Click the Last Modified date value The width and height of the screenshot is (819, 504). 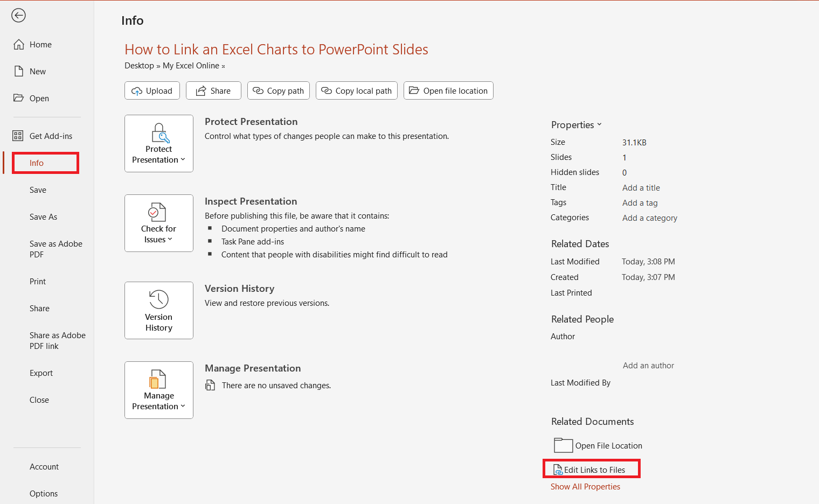pos(648,262)
